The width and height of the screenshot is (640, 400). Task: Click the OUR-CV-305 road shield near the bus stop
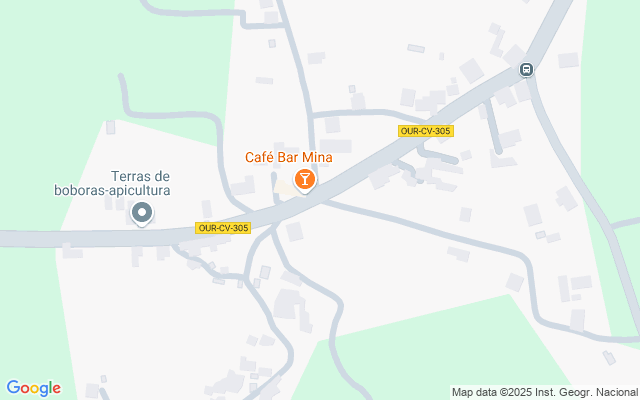point(426,131)
